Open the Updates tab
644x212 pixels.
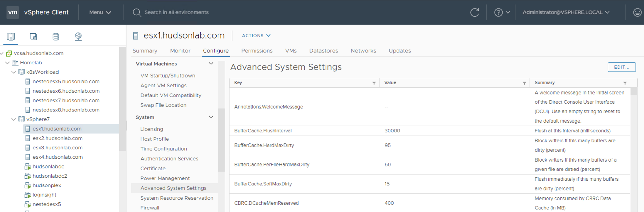(x=399, y=51)
